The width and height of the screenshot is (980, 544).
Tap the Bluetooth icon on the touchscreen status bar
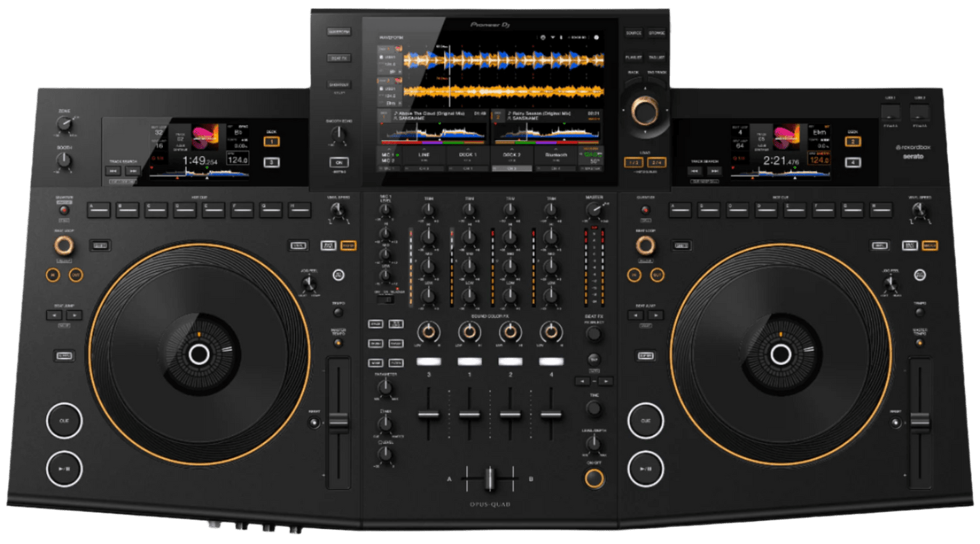pyautogui.click(x=561, y=36)
